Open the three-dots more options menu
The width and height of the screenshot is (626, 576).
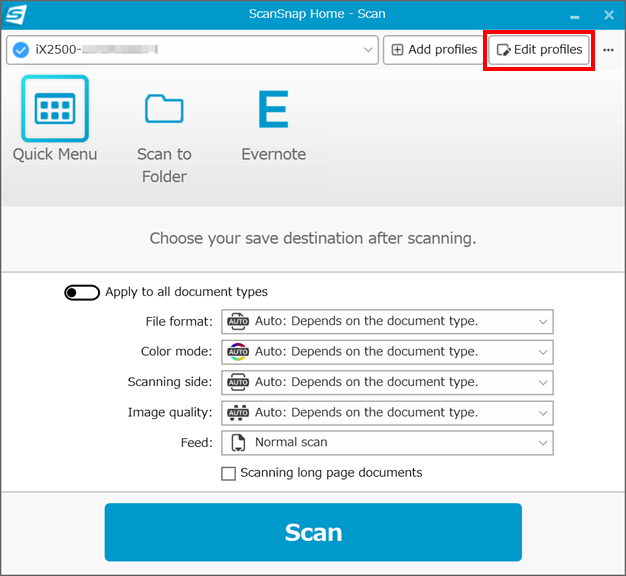tap(608, 50)
